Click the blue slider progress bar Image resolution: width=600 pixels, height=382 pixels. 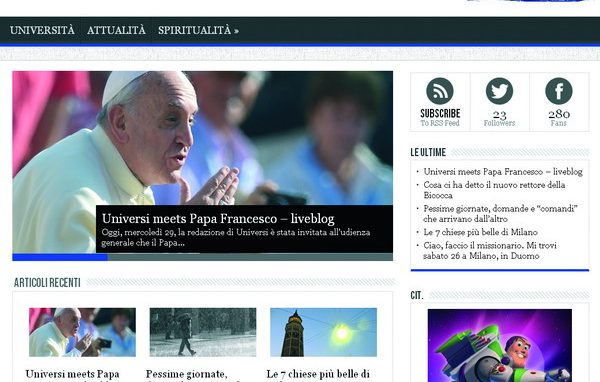pyautogui.click(x=60, y=257)
